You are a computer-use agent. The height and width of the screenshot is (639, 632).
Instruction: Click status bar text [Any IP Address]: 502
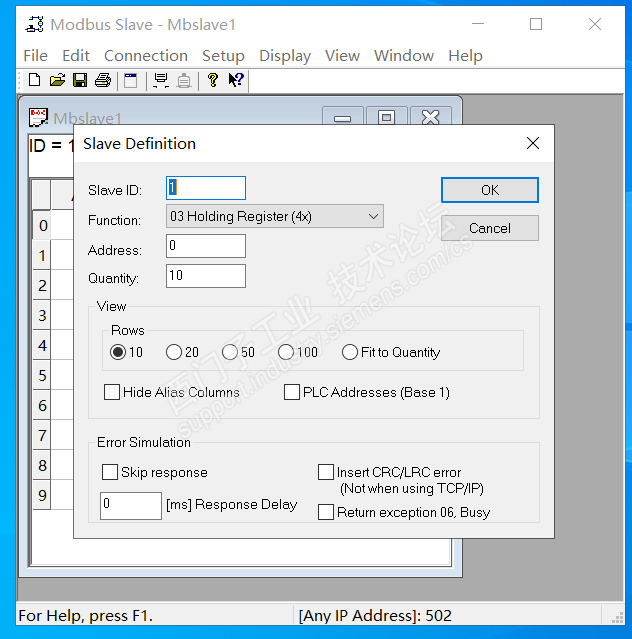click(x=375, y=615)
